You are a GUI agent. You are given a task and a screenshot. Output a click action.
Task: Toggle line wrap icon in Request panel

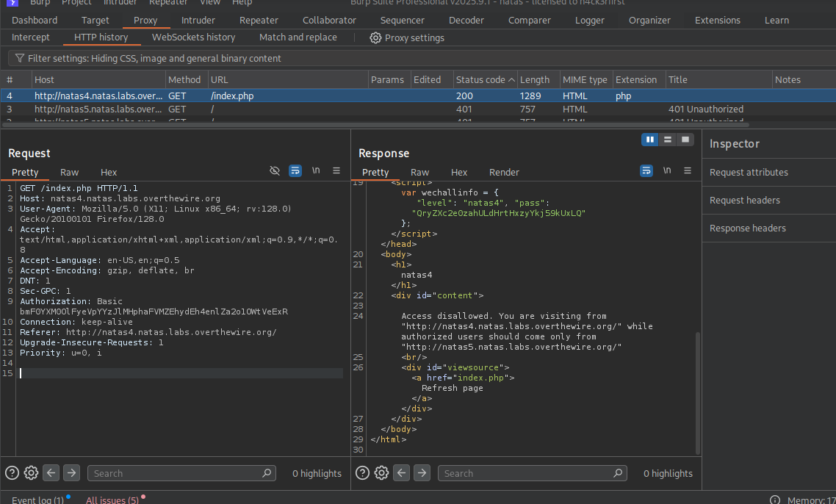click(295, 170)
